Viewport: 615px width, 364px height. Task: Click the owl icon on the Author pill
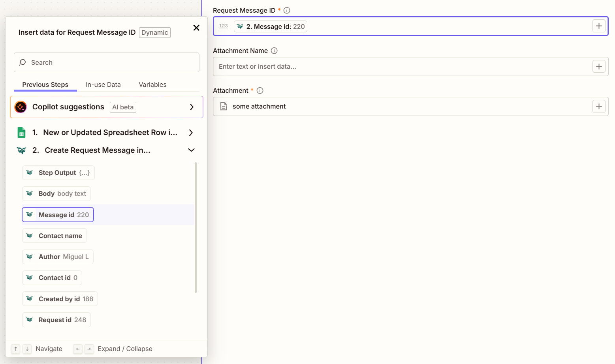tap(30, 257)
